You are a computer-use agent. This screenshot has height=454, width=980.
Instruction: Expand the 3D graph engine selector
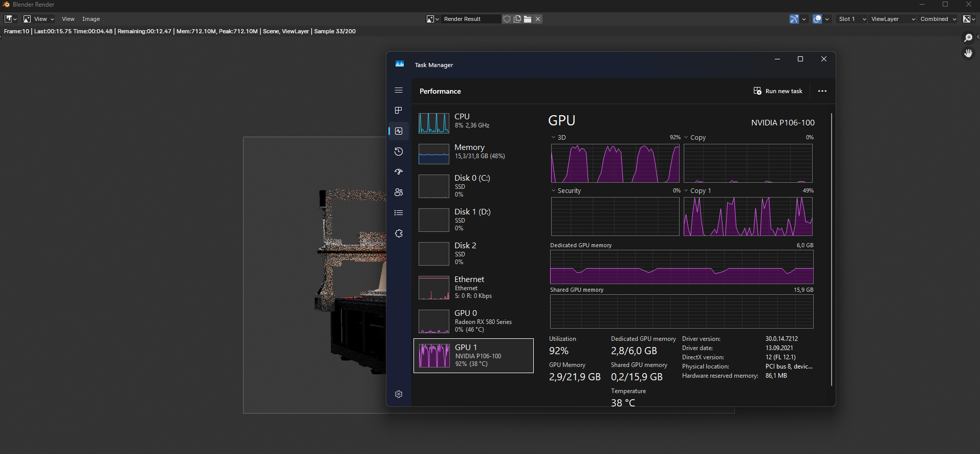[x=554, y=137]
